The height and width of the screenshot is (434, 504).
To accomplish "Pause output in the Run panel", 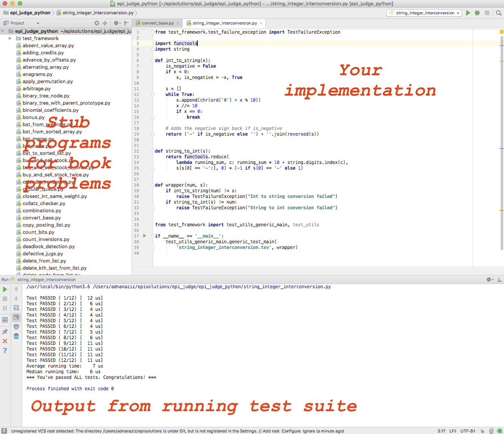I will point(5,308).
